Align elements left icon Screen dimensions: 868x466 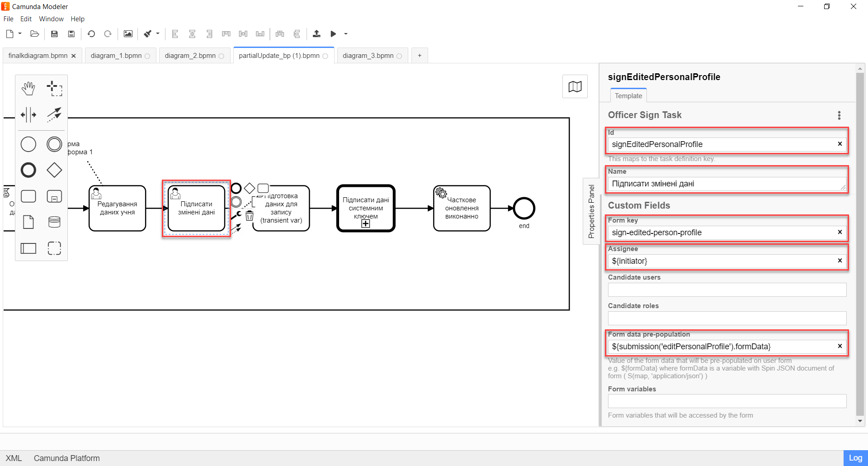pos(175,33)
